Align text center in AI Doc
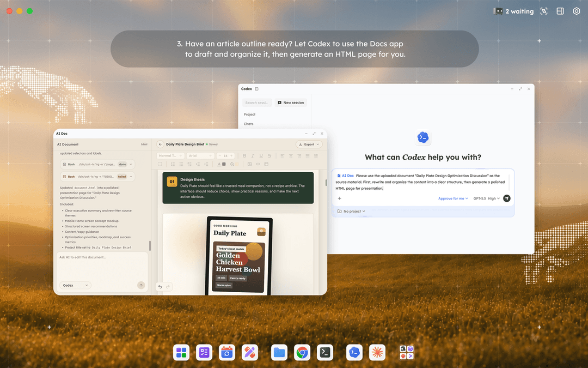Screen dimensions: 588x368 [291, 155]
